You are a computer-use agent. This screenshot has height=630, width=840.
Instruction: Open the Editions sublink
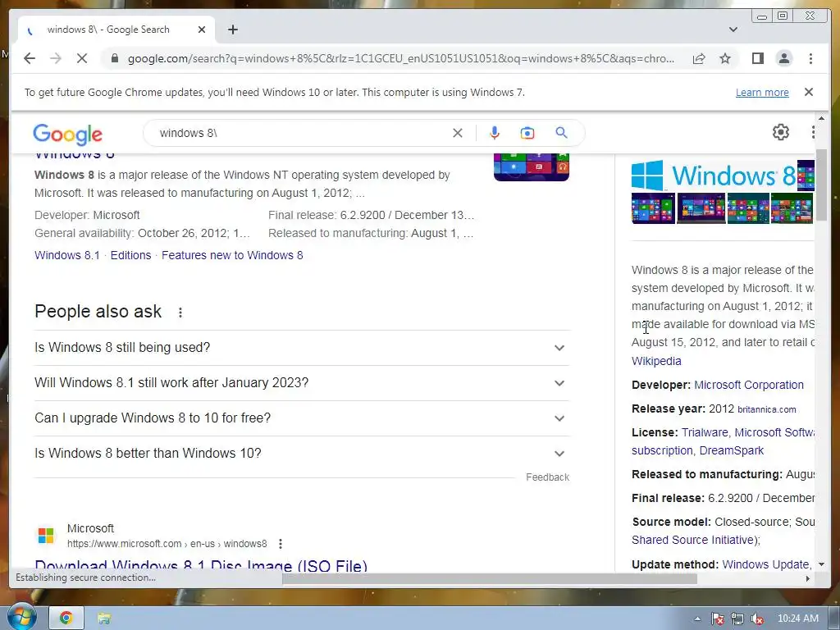tap(130, 255)
